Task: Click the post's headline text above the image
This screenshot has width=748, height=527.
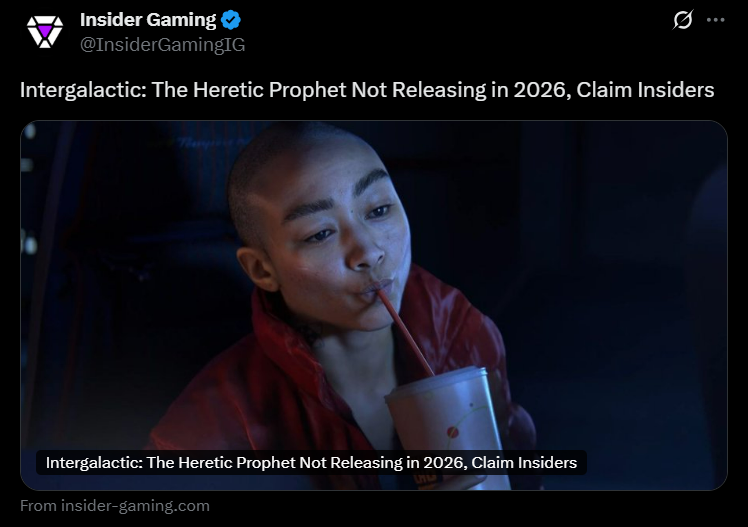Action: [x=367, y=90]
